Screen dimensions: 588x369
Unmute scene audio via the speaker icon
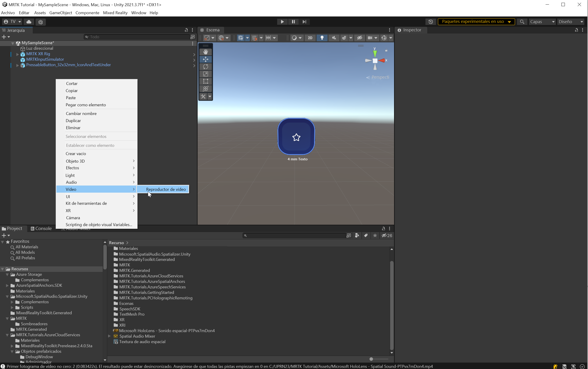click(334, 38)
